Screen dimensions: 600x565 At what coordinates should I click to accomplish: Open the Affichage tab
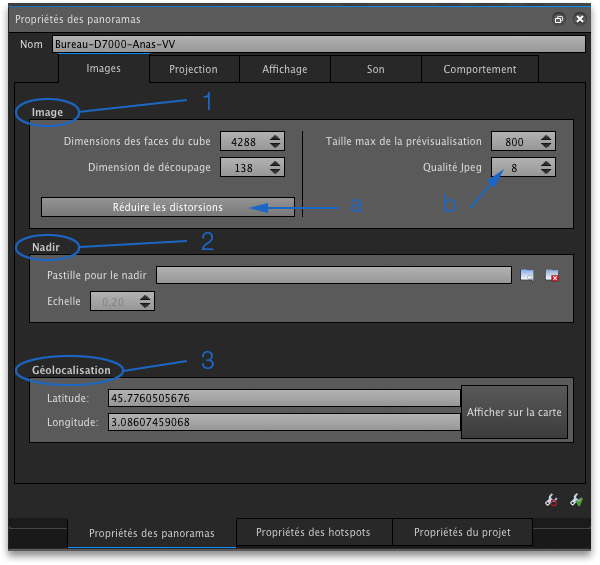285,69
